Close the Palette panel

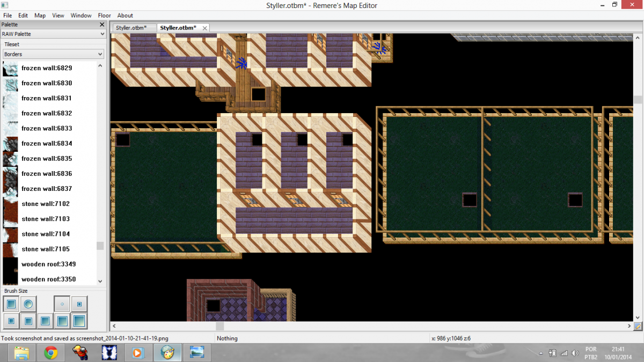pyautogui.click(x=102, y=24)
